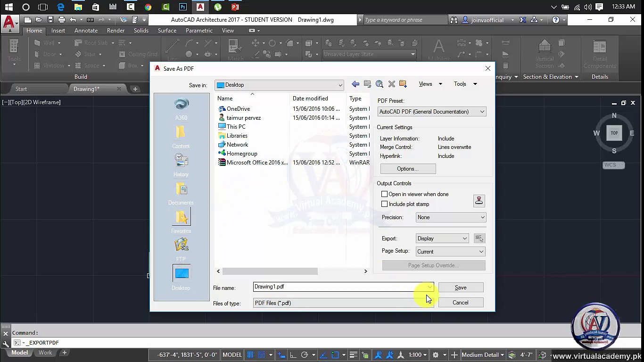Switch to the Parametric ribbon tab
Viewport: 644px width, 362px height.
click(199, 31)
